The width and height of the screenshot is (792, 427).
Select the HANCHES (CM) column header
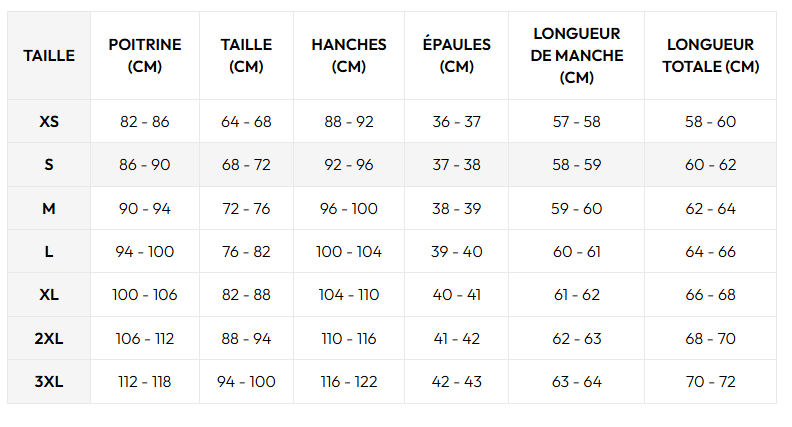tap(349, 56)
